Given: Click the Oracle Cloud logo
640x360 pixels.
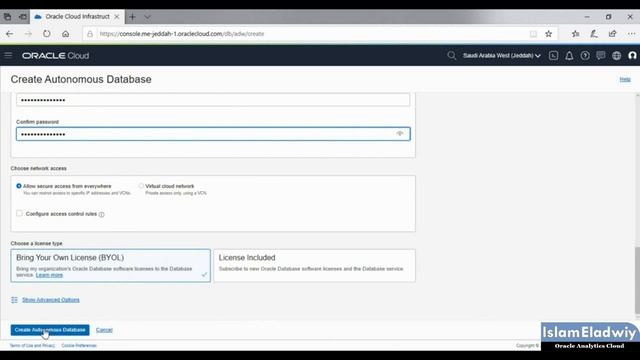Looking at the screenshot, I should tap(56, 56).
